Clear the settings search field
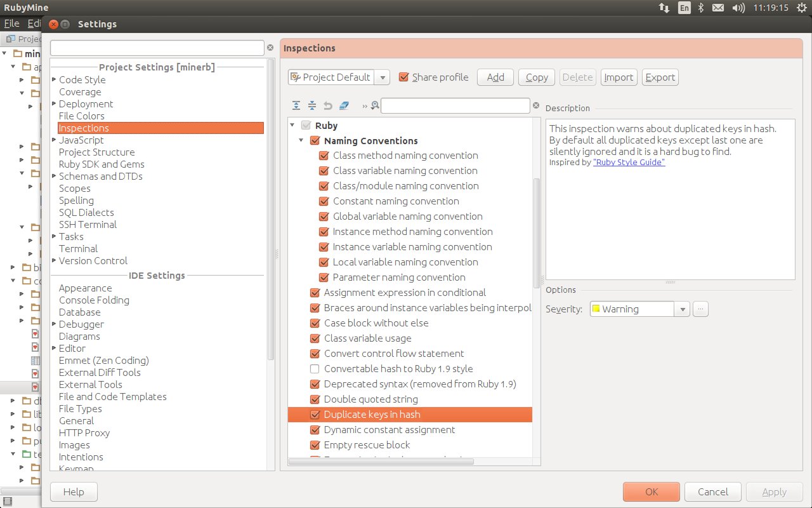This screenshot has width=812, height=508. pos(270,48)
